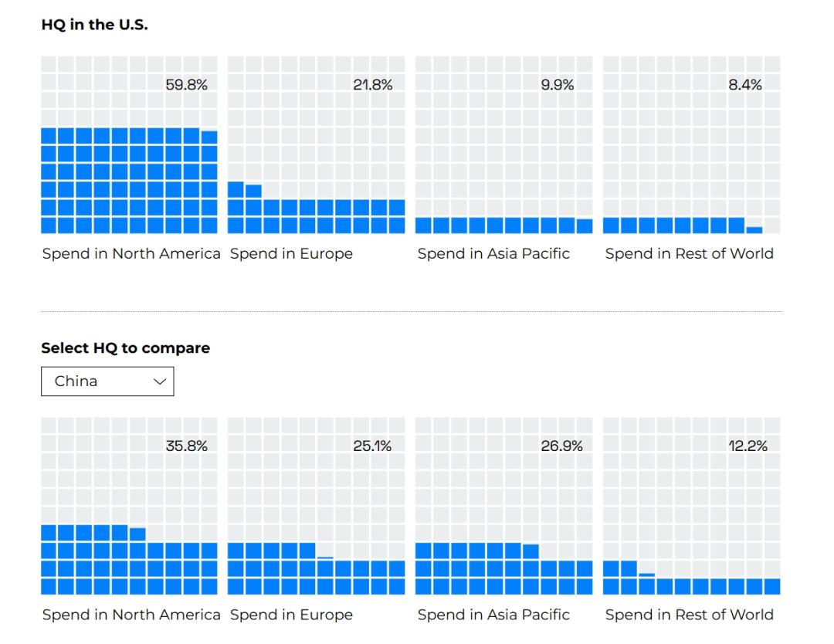Click the dropdown chevron arrow next to China
The image size is (834, 644).
pos(160,381)
